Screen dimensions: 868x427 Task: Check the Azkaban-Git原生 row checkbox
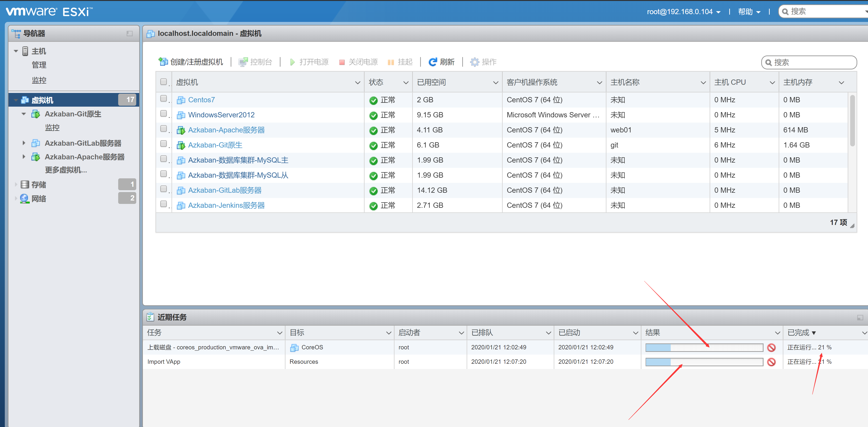pyautogui.click(x=164, y=144)
